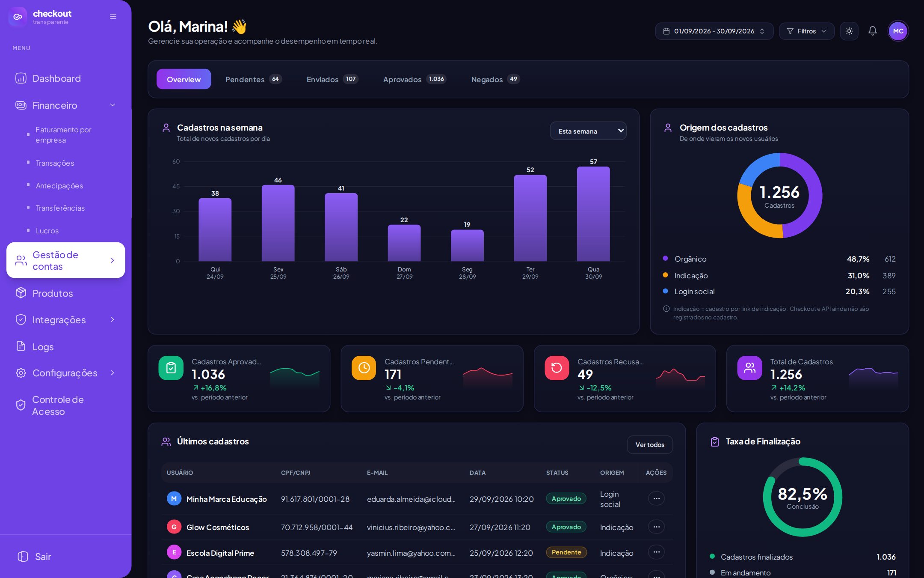
Task: Open the date range picker 01/09/2026 - 30/09/2026
Action: (x=714, y=31)
